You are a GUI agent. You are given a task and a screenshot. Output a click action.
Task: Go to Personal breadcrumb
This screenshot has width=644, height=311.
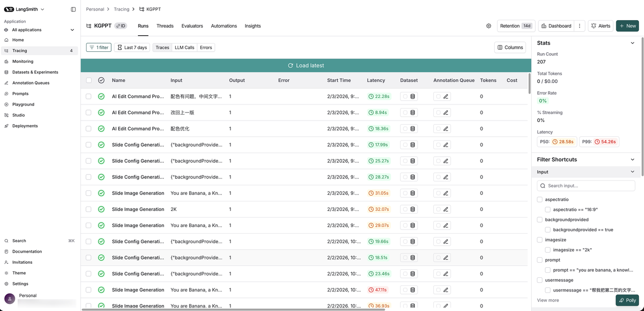pos(95,9)
